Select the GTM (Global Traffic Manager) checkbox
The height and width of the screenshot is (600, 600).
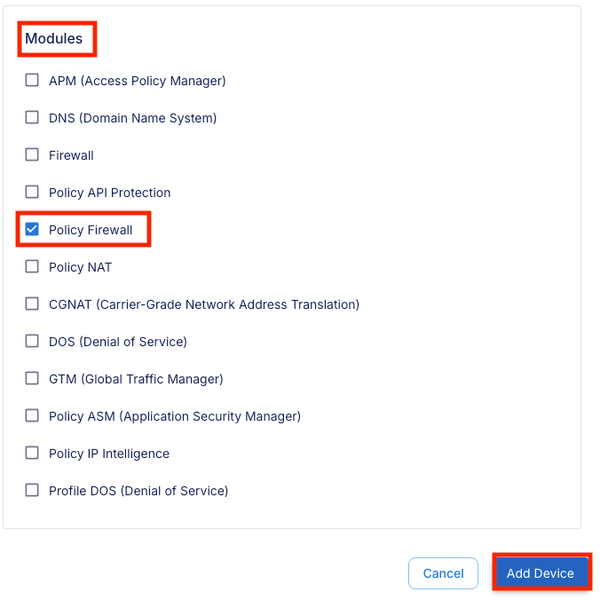pos(32,379)
